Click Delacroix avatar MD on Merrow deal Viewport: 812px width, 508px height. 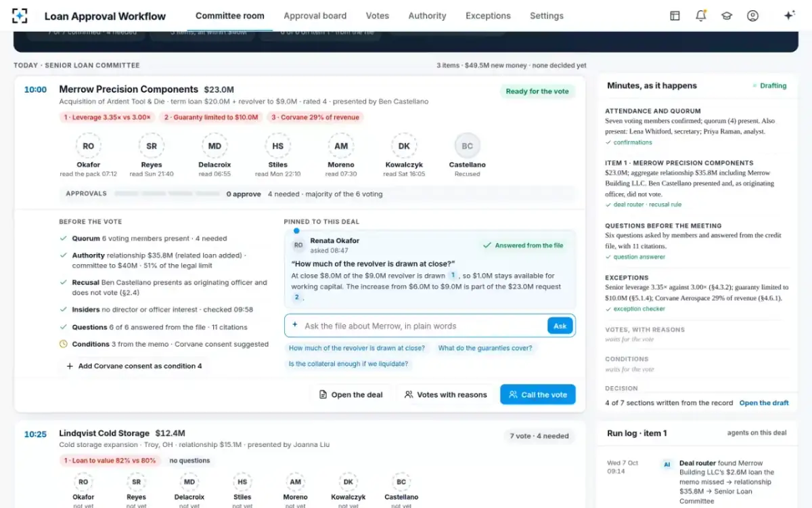click(x=215, y=146)
